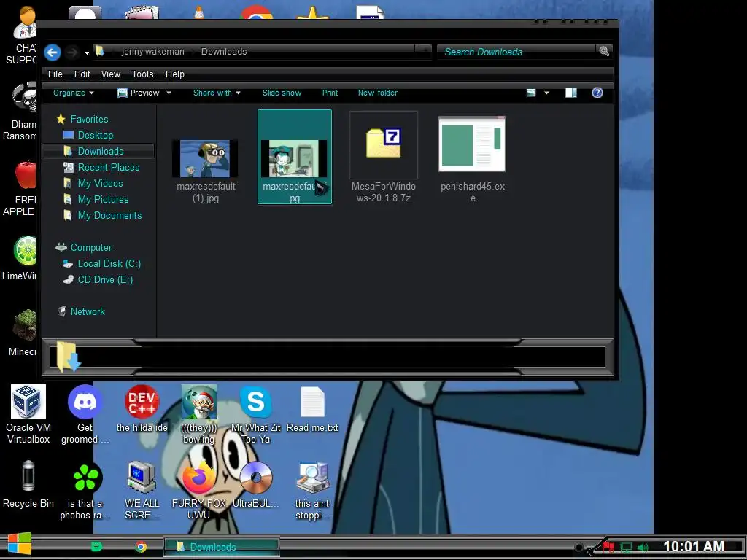
Task: Open the Edit menu
Action: point(82,74)
